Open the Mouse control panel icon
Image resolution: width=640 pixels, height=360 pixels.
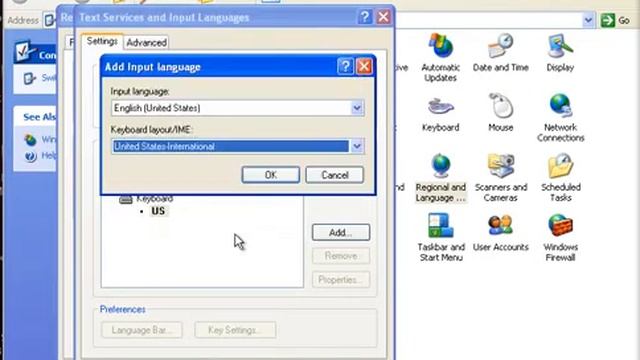pyautogui.click(x=500, y=106)
